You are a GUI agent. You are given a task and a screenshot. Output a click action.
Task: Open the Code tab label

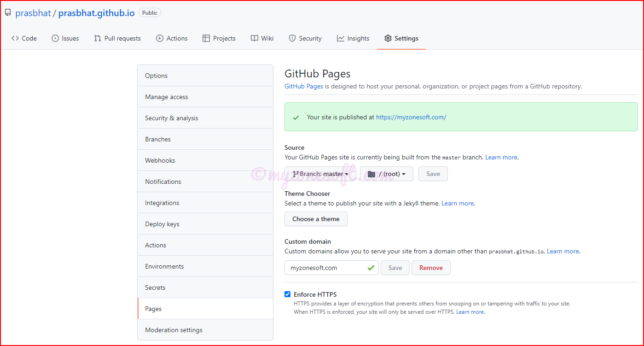[x=29, y=38]
